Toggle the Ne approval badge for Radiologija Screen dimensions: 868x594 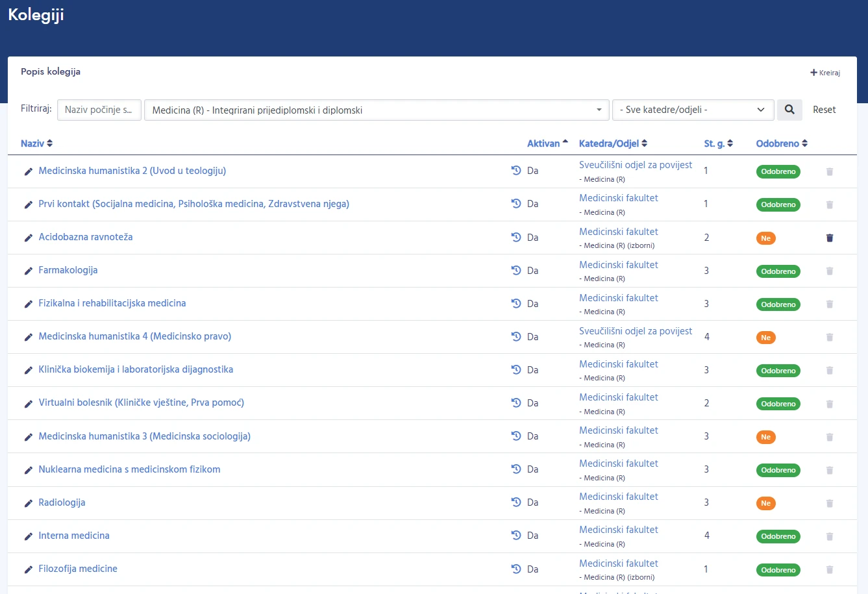click(x=765, y=503)
